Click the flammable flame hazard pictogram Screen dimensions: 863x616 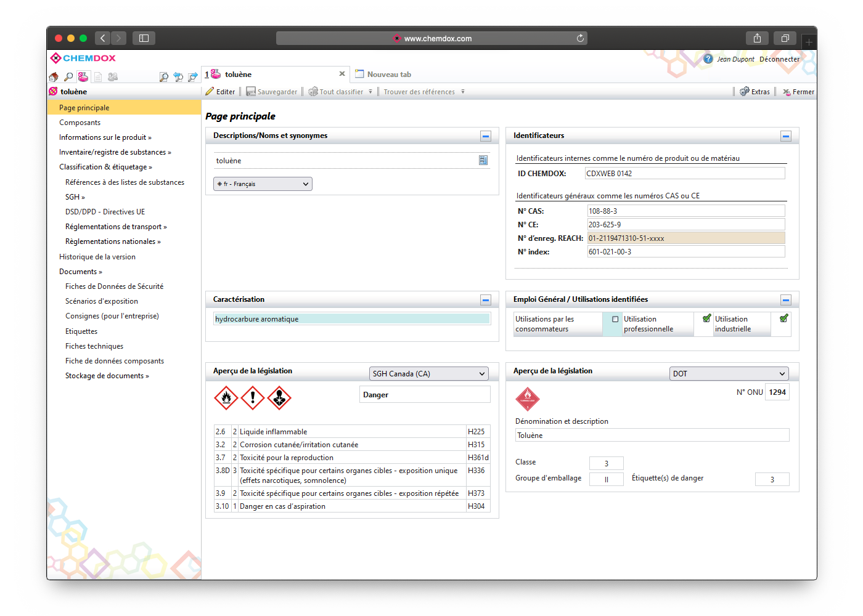click(226, 398)
